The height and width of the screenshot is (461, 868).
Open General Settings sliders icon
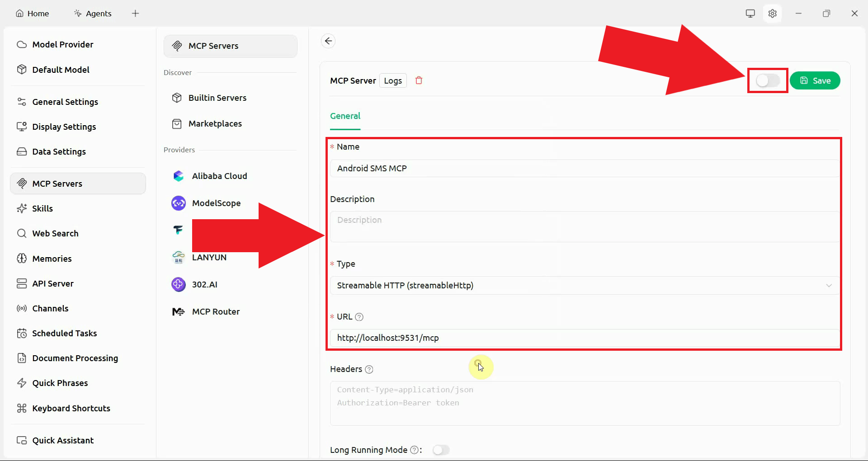[x=22, y=102]
